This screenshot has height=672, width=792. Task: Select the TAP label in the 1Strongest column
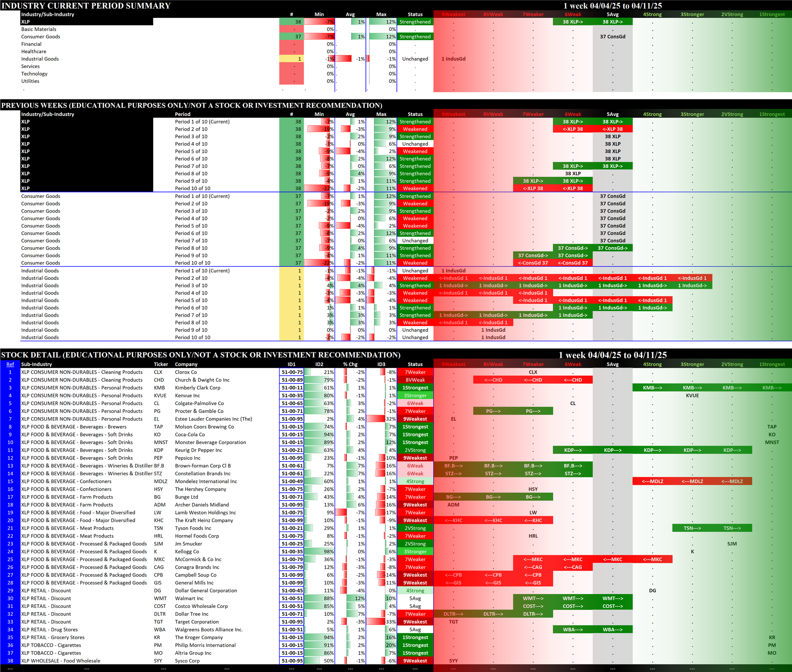771,427
